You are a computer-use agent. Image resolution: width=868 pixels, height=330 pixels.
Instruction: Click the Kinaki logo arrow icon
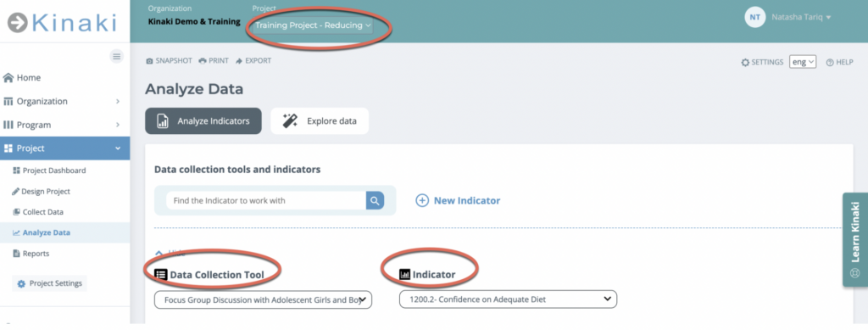coord(18,23)
